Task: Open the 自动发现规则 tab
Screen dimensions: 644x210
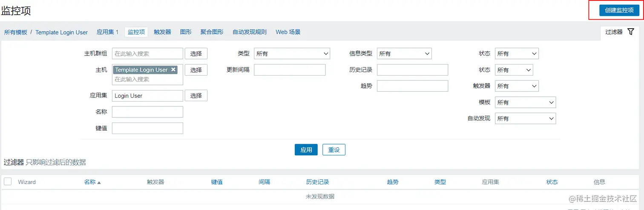Action: click(x=250, y=32)
